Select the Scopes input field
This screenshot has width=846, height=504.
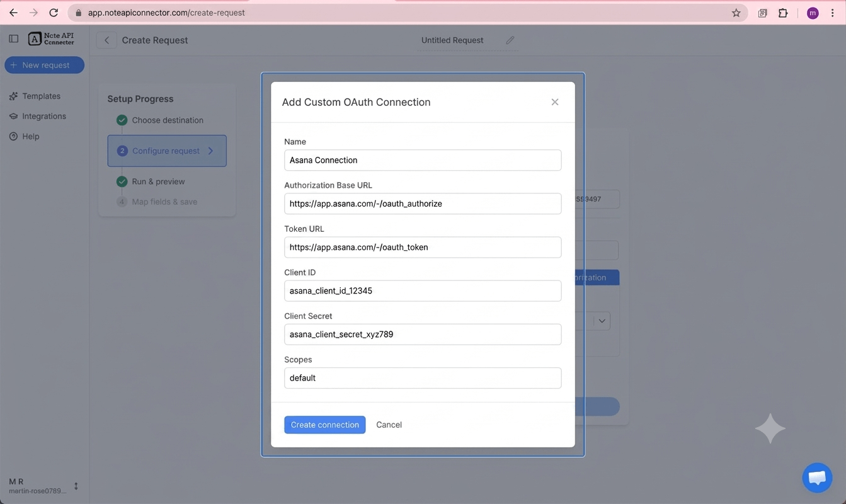point(423,378)
